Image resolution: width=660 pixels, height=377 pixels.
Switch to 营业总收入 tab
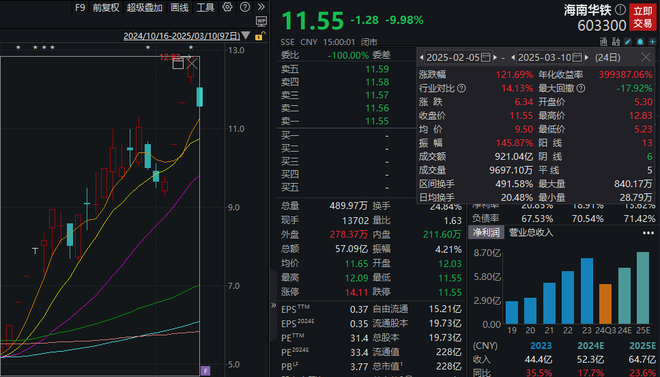[x=531, y=232]
